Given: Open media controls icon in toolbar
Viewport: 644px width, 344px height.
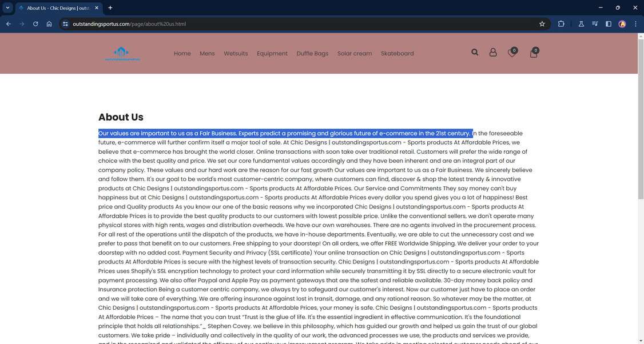Looking at the screenshot, I should (595, 24).
